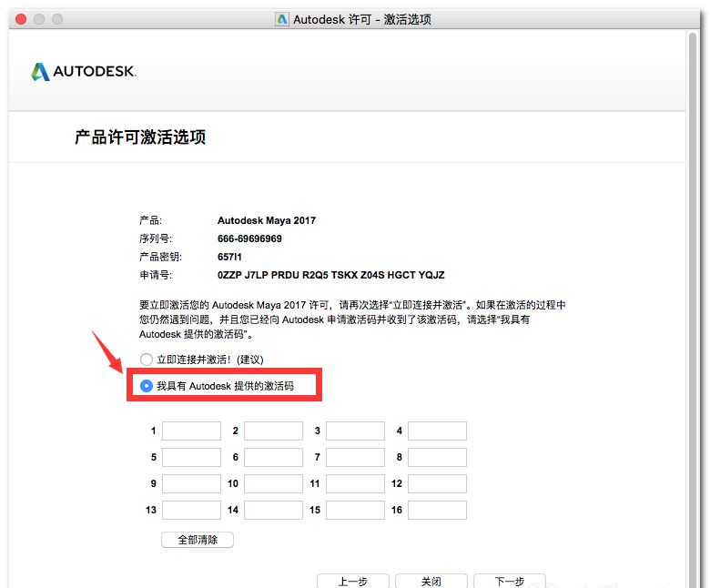Click activation code field 16
The width and height of the screenshot is (710, 588).
pyautogui.click(x=438, y=510)
